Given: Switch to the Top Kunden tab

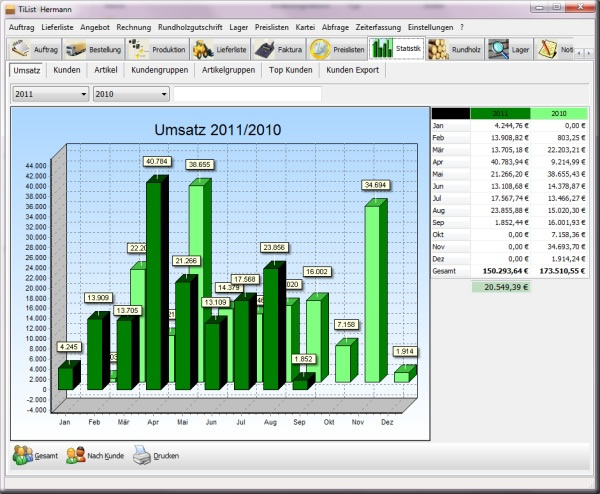Looking at the screenshot, I should [x=290, y=70].
